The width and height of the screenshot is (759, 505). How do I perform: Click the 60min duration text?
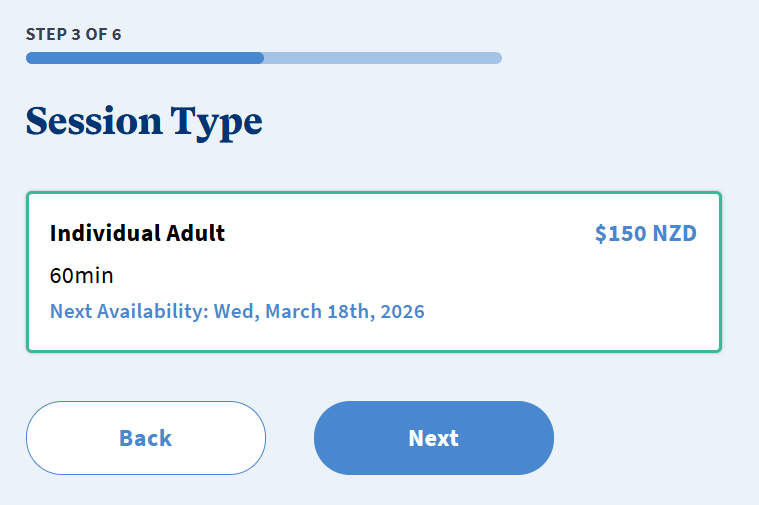[x=81, y=275]
